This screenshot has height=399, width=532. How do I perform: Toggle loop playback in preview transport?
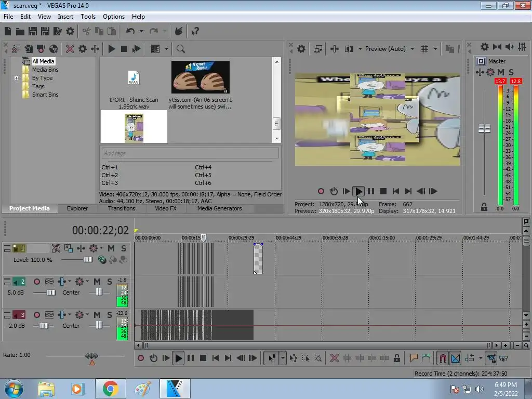pos(334,191)
